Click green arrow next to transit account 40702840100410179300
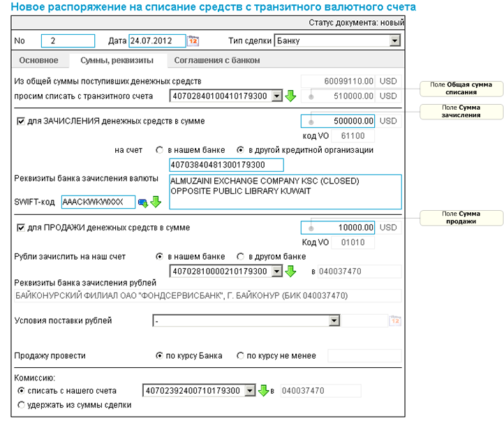This screenshot has width=504, height=423. (x=290, y=96)
